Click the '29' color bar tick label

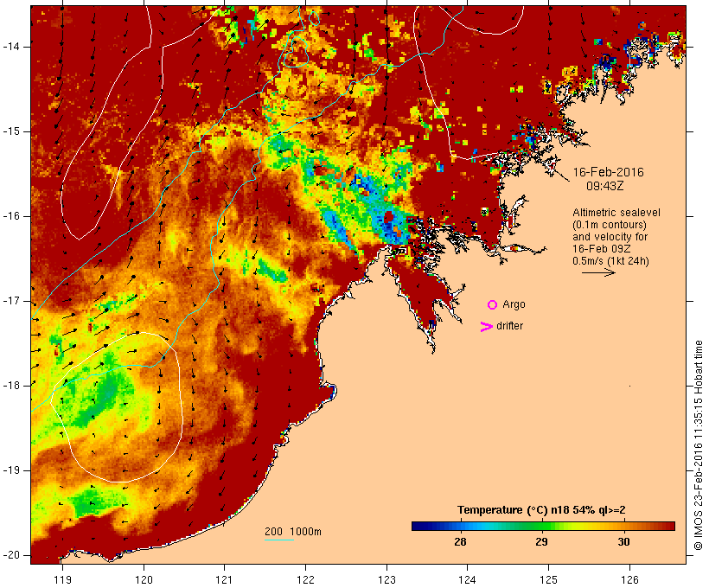542,542
